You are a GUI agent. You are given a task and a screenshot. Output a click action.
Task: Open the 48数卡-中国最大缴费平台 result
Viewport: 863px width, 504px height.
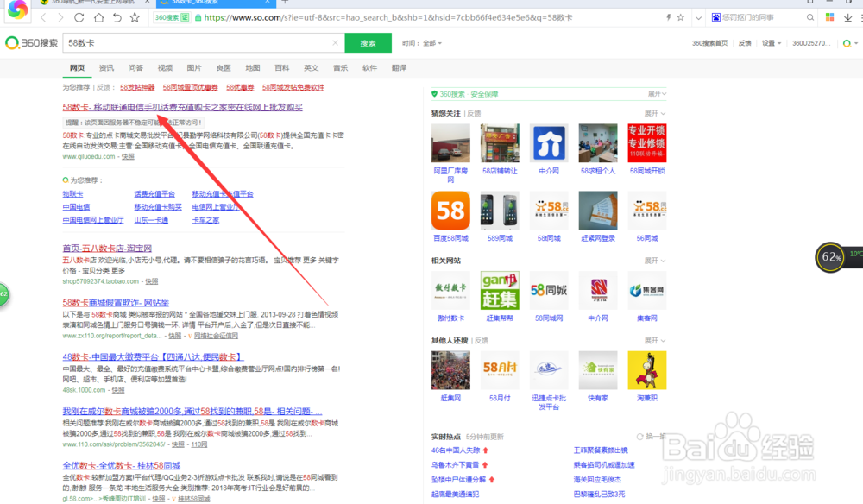(153, 356)
